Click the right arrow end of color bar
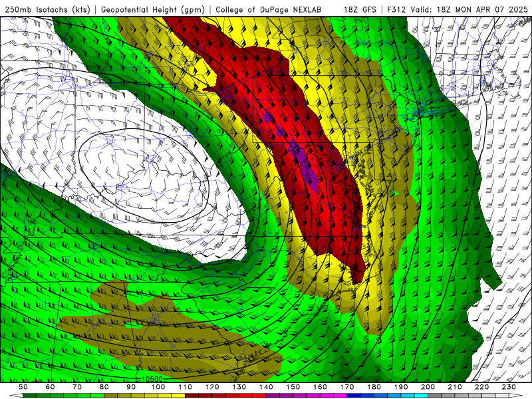The height and width of the screenshot is (399, 532). tap(516, 396)
